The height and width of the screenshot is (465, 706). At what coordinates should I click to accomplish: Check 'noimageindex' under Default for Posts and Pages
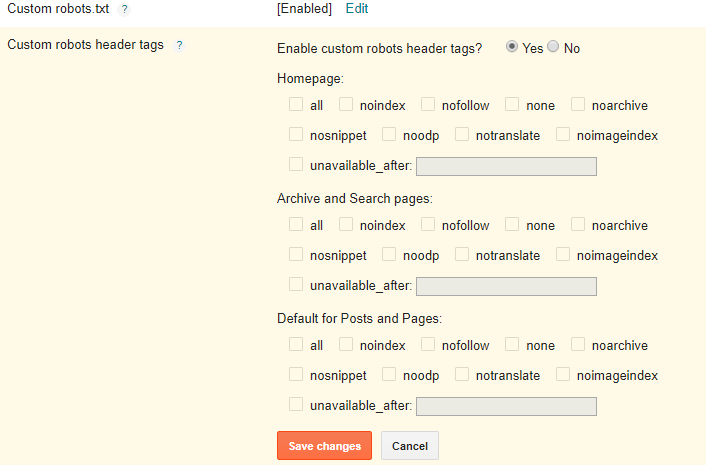click(563, 374)
